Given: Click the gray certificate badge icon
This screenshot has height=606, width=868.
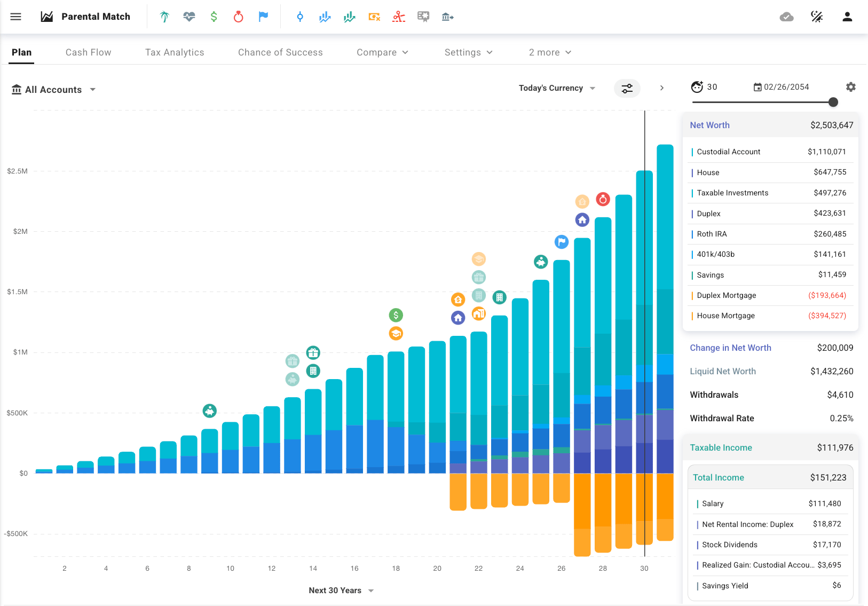Looking at the screenshot, I should [x=423, y=17].
